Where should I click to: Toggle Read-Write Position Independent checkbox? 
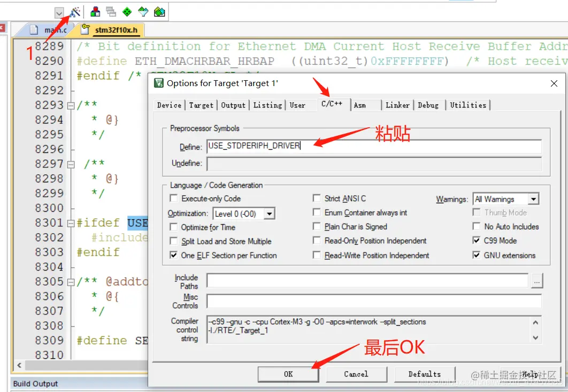pyautogui.click(x=317, y=255)
